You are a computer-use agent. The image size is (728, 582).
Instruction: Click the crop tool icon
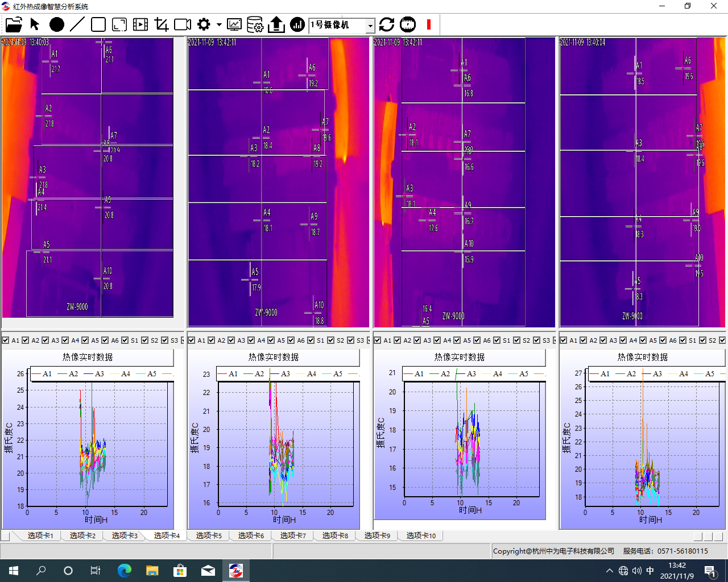point(162,24)
